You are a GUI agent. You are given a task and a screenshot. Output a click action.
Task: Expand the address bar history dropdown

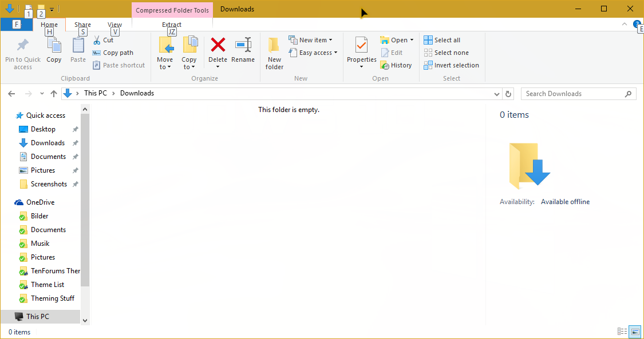click(497, 93)
